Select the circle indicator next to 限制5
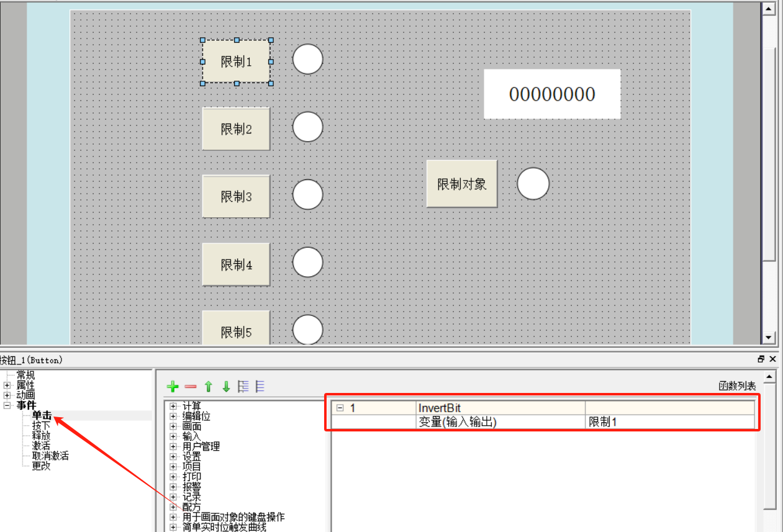This screenshot has width=783, height=532. point(308,330)
